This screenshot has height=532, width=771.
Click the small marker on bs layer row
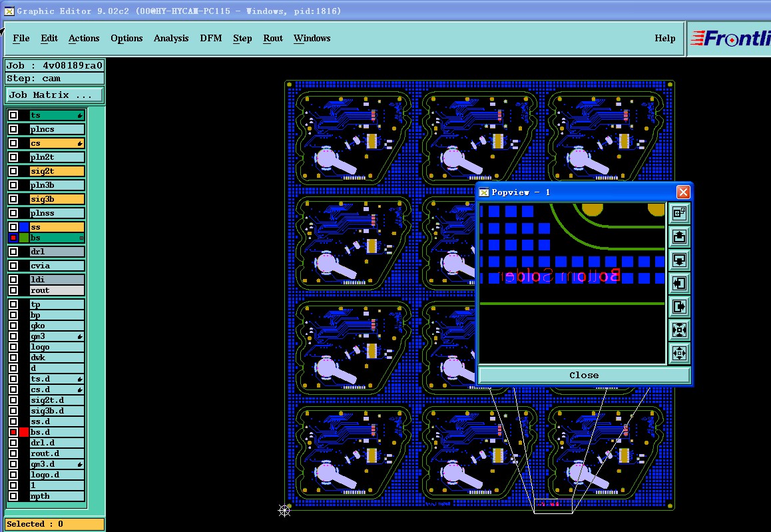point(81,238)
